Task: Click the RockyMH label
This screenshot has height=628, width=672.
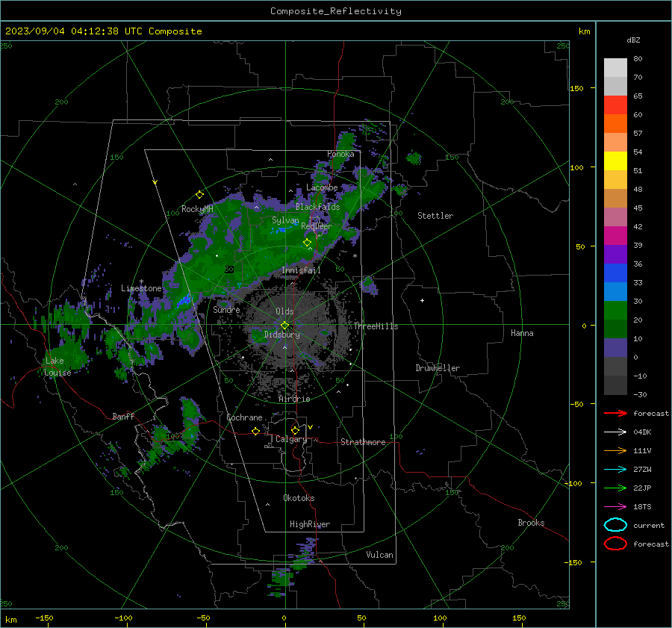Action: [x=197, y=209]
